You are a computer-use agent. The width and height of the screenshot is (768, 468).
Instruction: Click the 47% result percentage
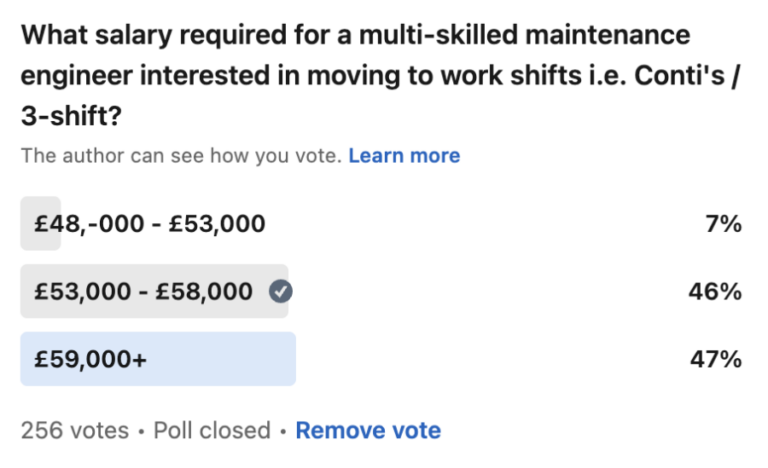(716, 359)
